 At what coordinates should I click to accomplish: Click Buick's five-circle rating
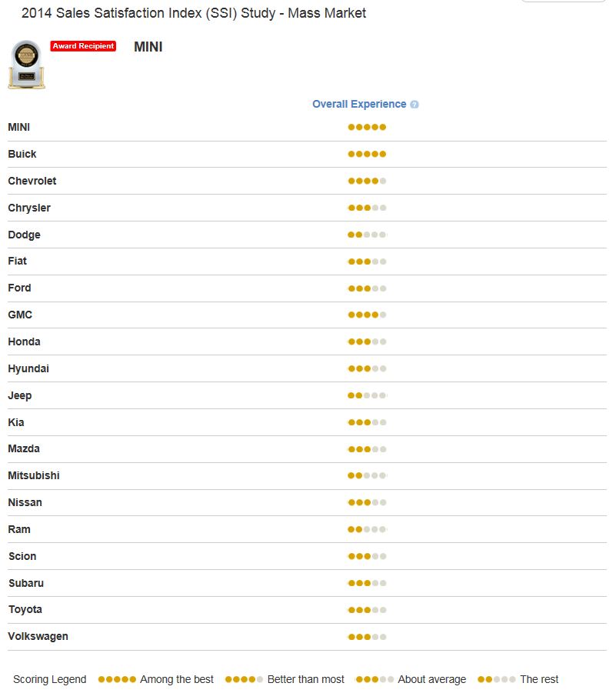(367, 155)
